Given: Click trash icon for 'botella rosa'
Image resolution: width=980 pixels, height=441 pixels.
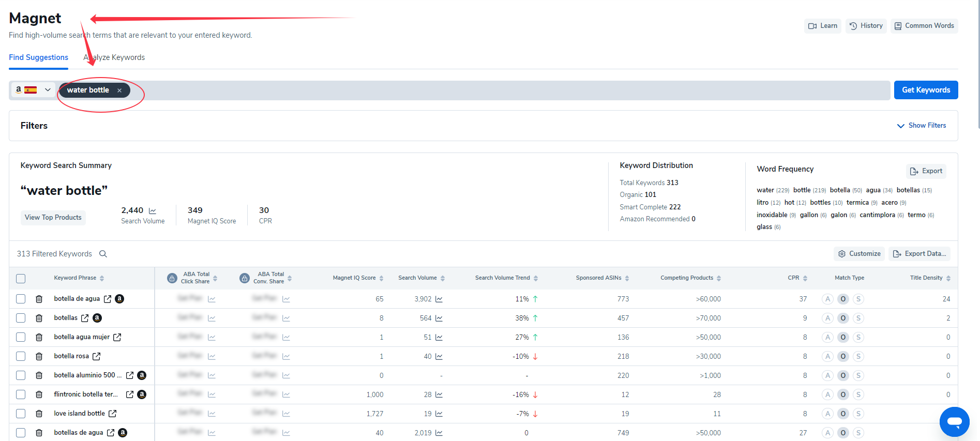Looking at the screenshot, I should tap(39, 356).
